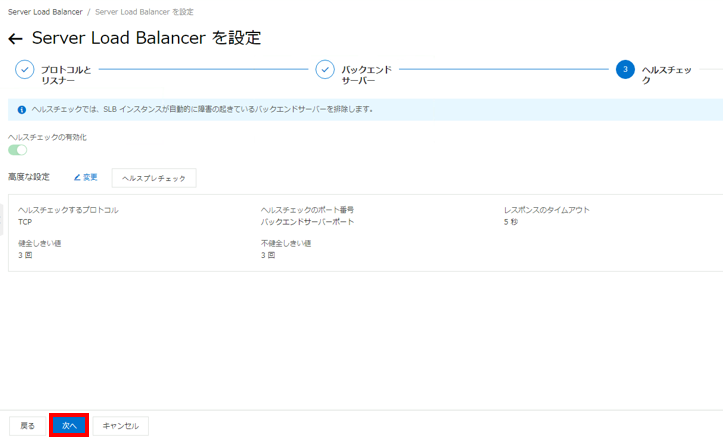Click the バックエンドサーバー step checkmark circle
Image resolution: width=723 pixels, height=446 pixels.
coord(325,70)
